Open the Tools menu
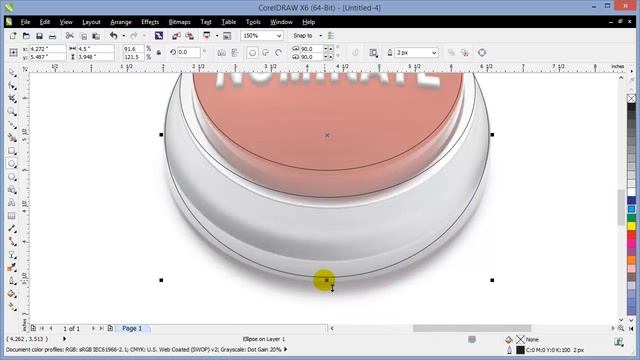The image size is (640, 360). (x=253, y=22)
